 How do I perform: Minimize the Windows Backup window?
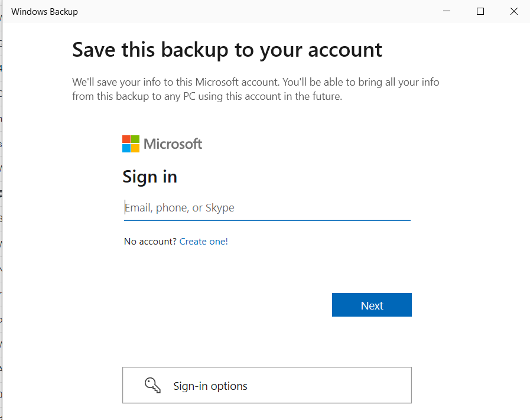coord(447,11)
